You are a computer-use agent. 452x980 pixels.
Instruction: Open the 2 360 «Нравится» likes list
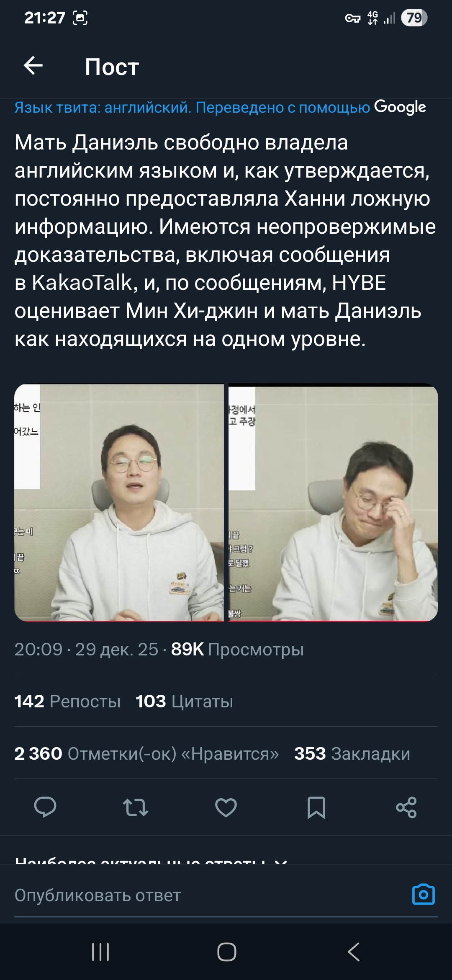click(146, 753)
